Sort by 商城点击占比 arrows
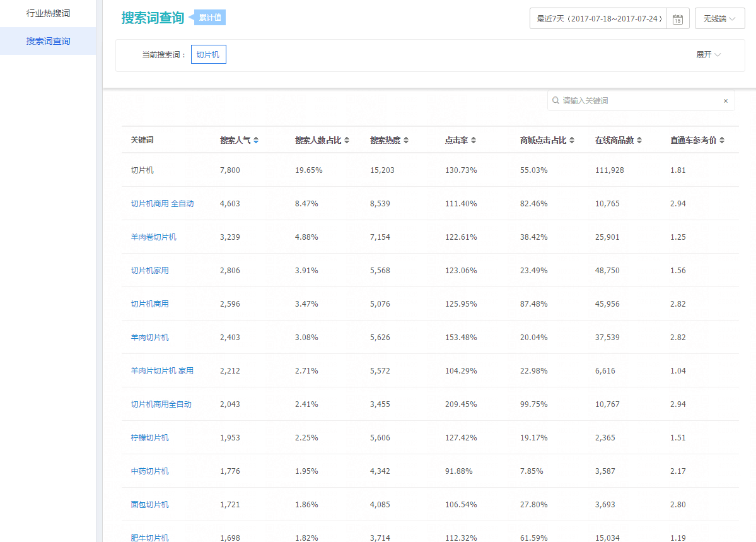This screenshot has width=756, height=542. (572, 140)
